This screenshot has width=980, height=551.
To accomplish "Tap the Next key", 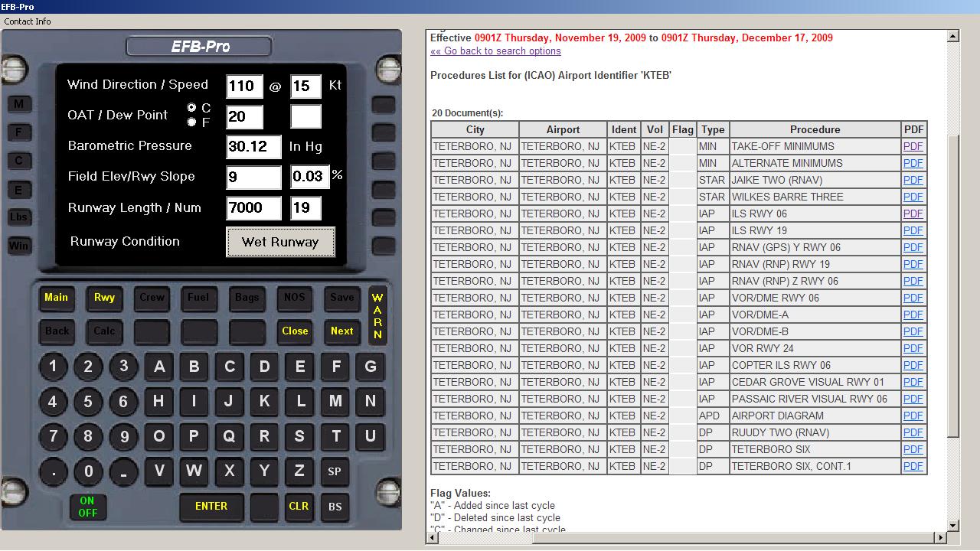I will (341, 331).
